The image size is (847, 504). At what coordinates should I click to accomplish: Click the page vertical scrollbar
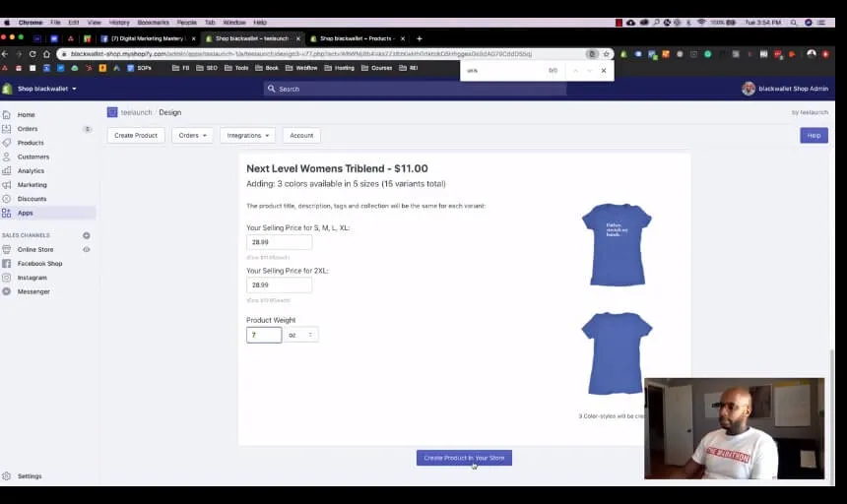click(832, 415)
